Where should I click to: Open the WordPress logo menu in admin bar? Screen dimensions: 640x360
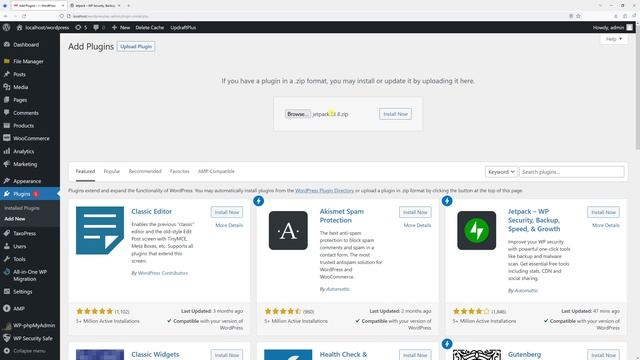pos(6,27)
